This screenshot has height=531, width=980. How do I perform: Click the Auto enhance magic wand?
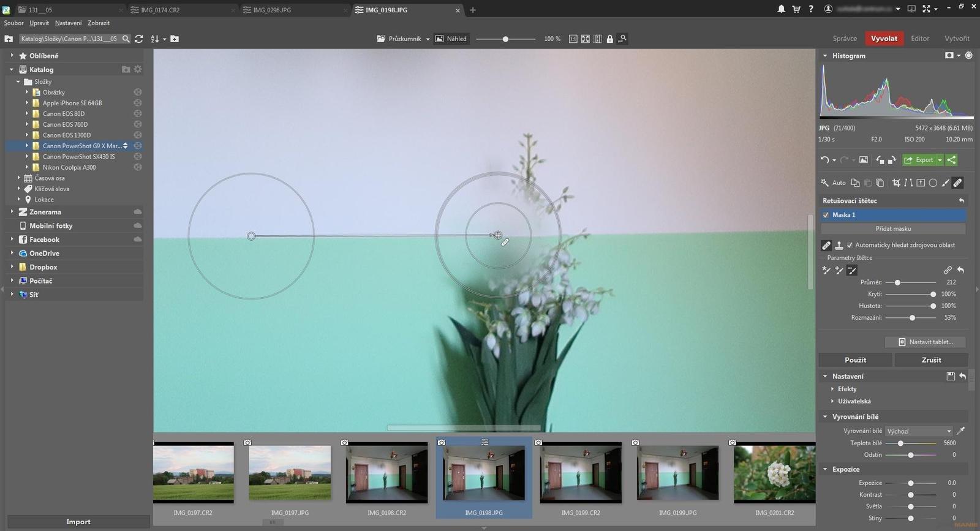(x=825, y=183)
